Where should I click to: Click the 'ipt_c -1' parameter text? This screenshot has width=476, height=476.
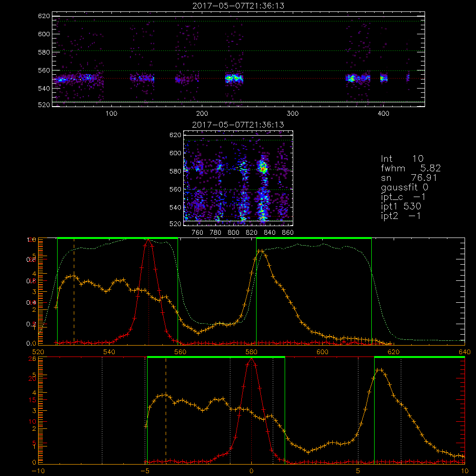pos(403,197)
